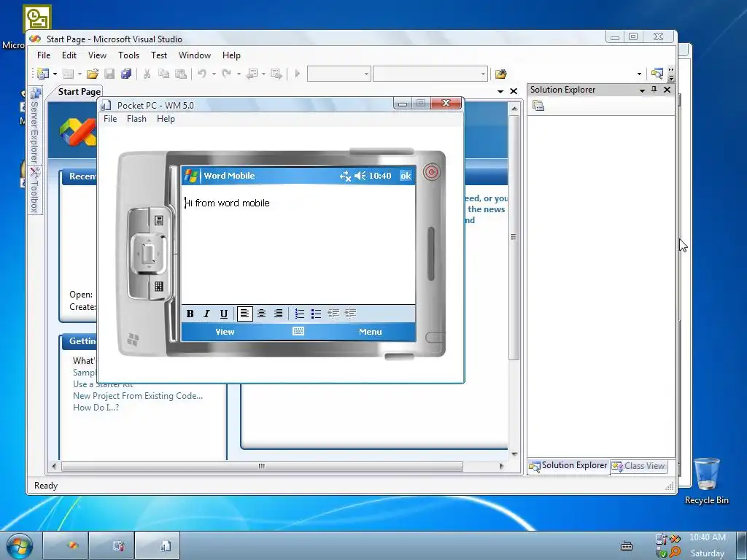Click the Windows logo on the emulator skin
This screenshot has height=560, width=747.
point(133,340)
